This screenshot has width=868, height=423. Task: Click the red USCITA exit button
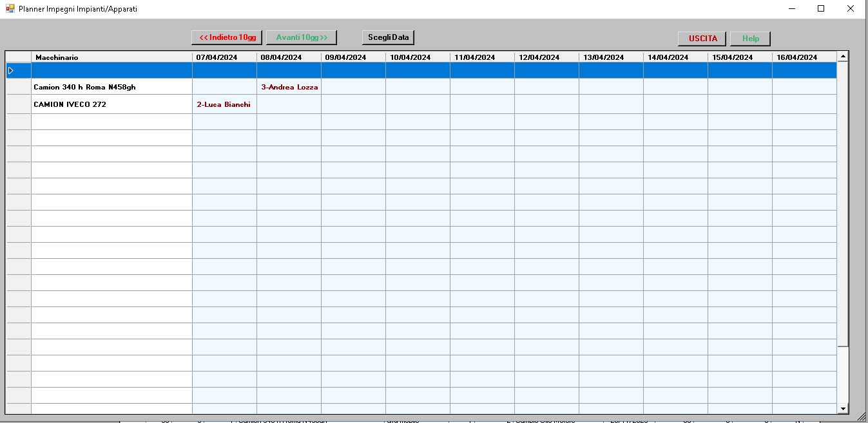click(702, 39)
